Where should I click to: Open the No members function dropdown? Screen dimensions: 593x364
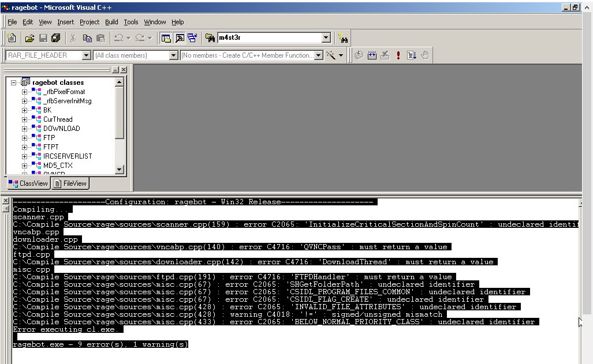pos(319,55)
